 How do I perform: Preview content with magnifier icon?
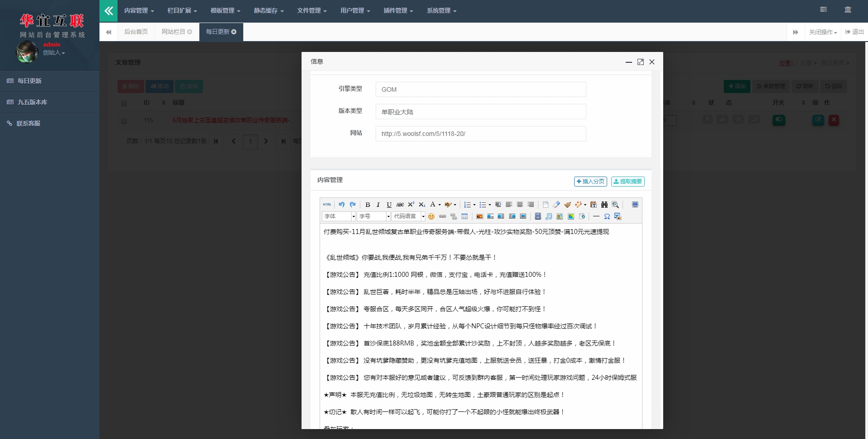coord(615,205)
